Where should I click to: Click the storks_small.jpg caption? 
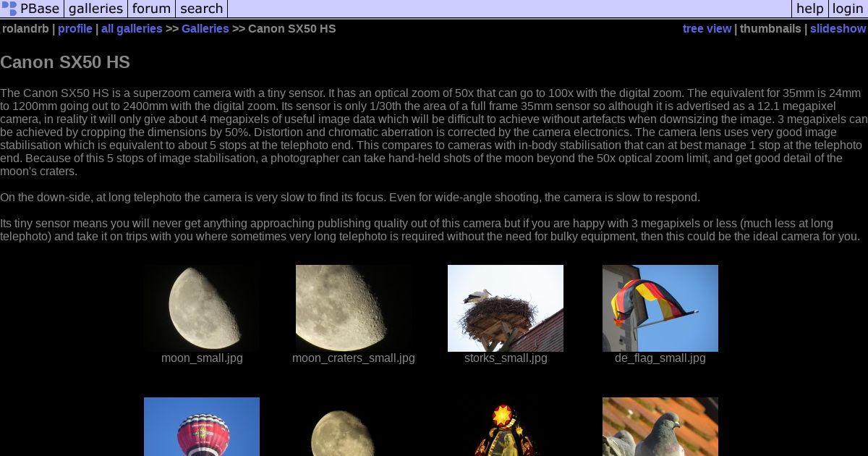(x=506, y=358)
